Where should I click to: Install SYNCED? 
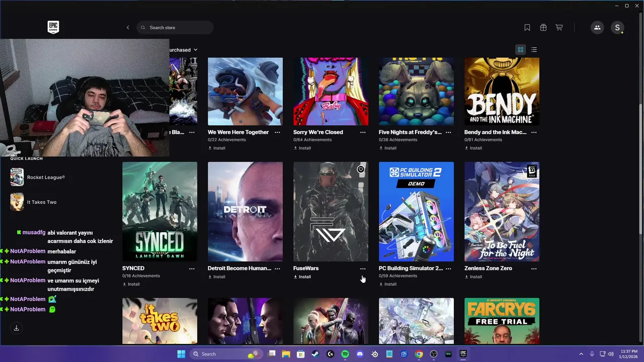(131, 284)
